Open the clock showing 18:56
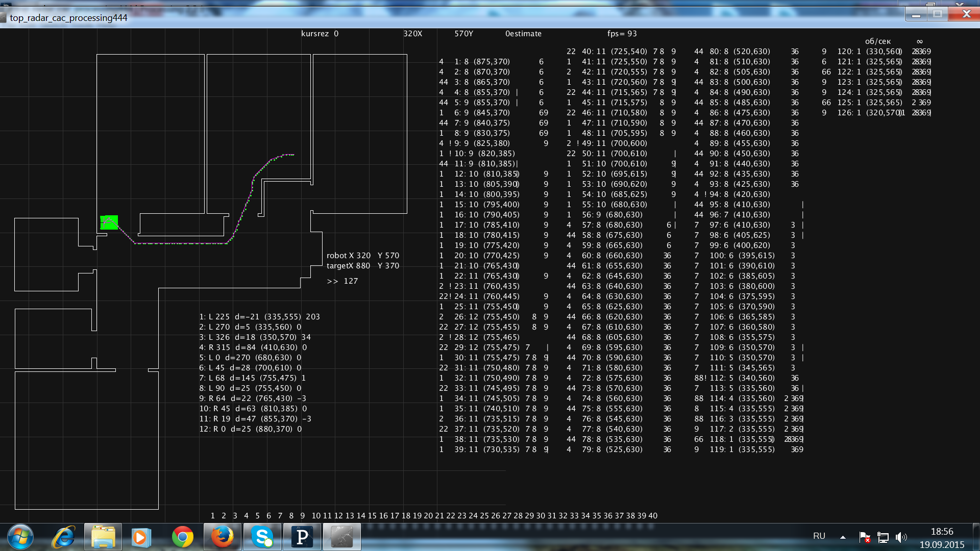Screen dimensions: 980x551 pos(942,538)
